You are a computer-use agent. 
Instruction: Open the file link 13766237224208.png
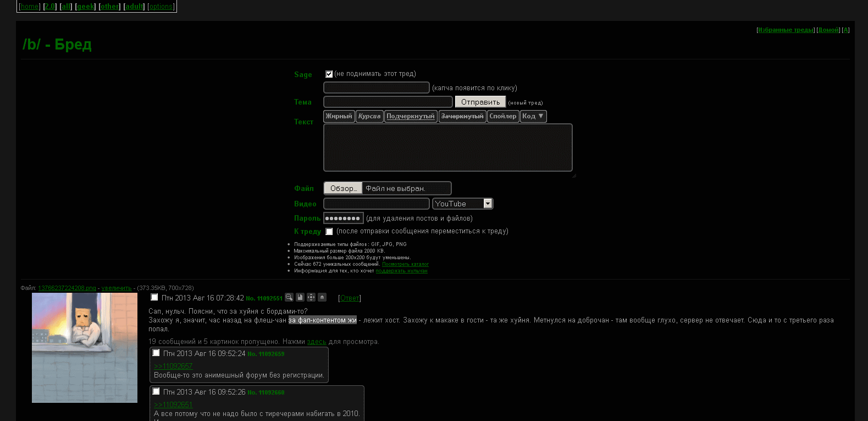tap(67, 288)
